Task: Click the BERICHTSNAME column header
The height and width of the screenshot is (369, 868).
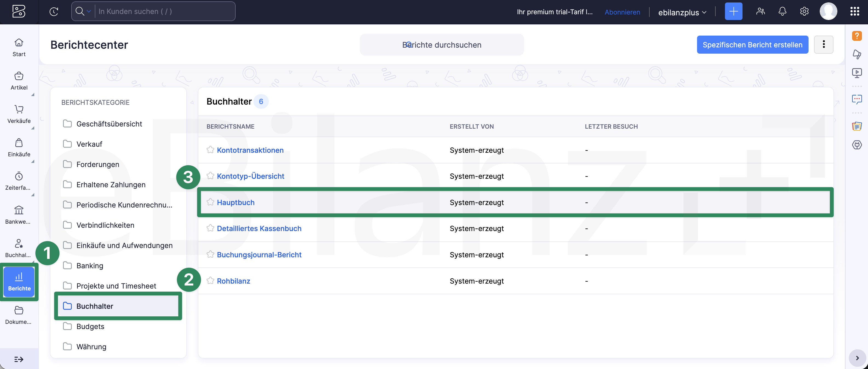Action: tap(230, 126)
